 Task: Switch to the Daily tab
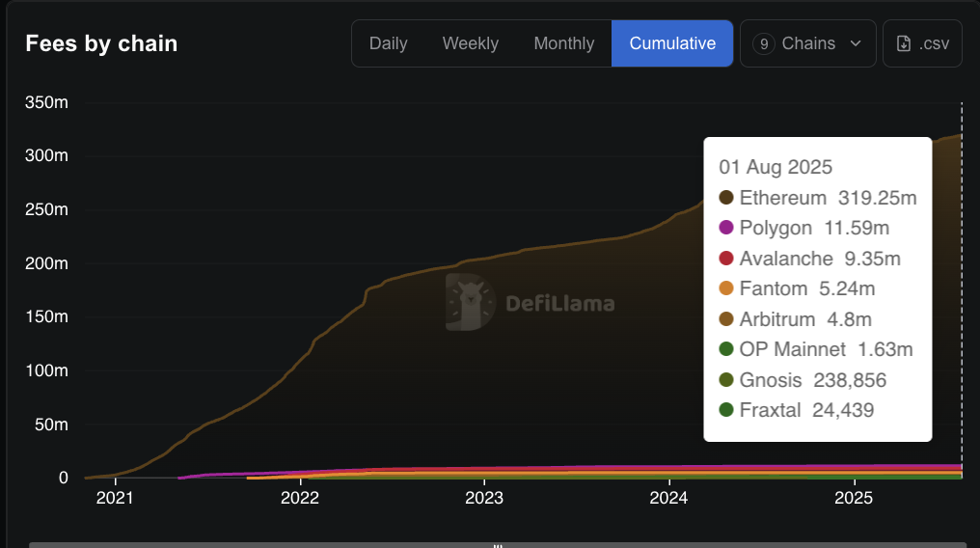[388, 43]
